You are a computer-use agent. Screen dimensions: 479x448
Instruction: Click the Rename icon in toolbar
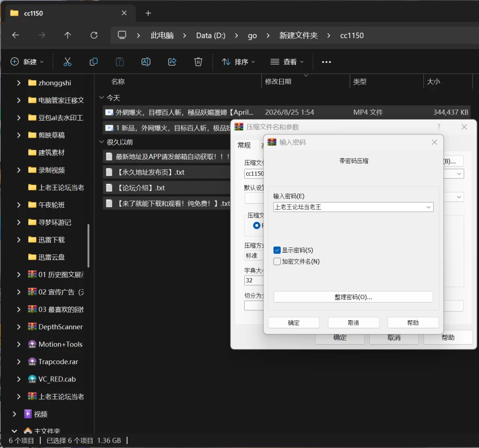coord(146,62)
